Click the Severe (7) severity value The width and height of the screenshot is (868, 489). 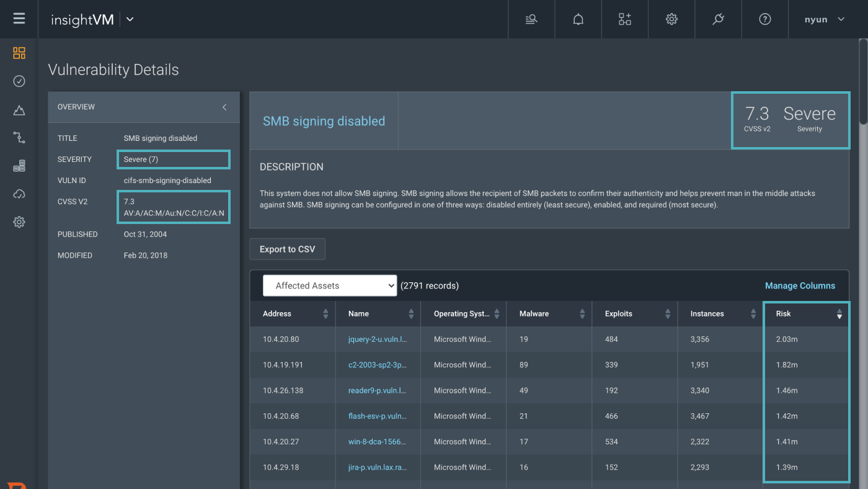pyautogui.click(x=141, y=159)
